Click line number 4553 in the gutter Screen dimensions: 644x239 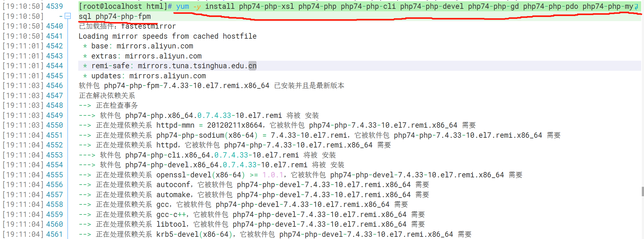pyautogui.click(x=55, y=155)
